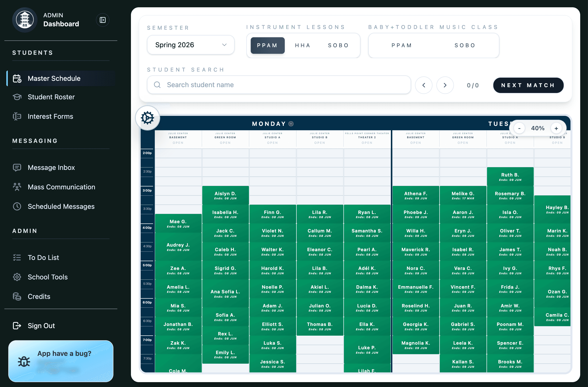The image size is (588, 387).
Task: Open Interest Forms
Action: click(50, 116)
